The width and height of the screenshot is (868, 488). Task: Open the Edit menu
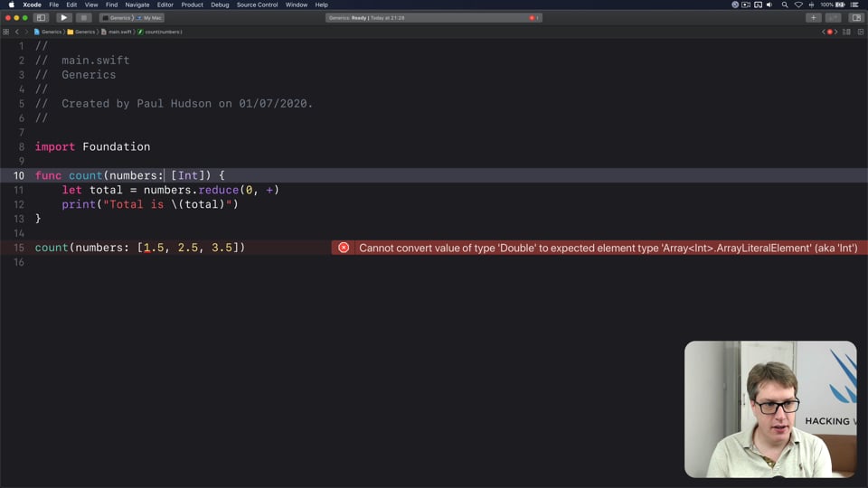pos(71,5)
